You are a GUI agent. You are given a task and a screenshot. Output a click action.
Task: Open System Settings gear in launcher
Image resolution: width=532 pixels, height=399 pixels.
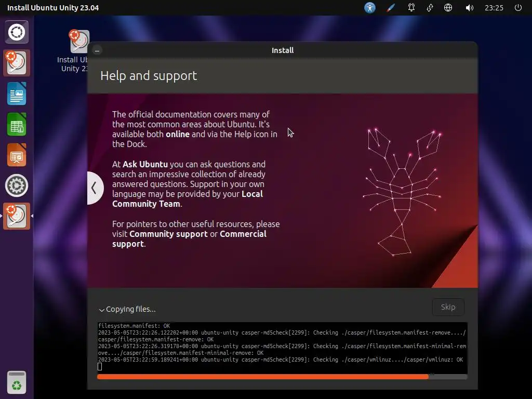coord(17,185)
